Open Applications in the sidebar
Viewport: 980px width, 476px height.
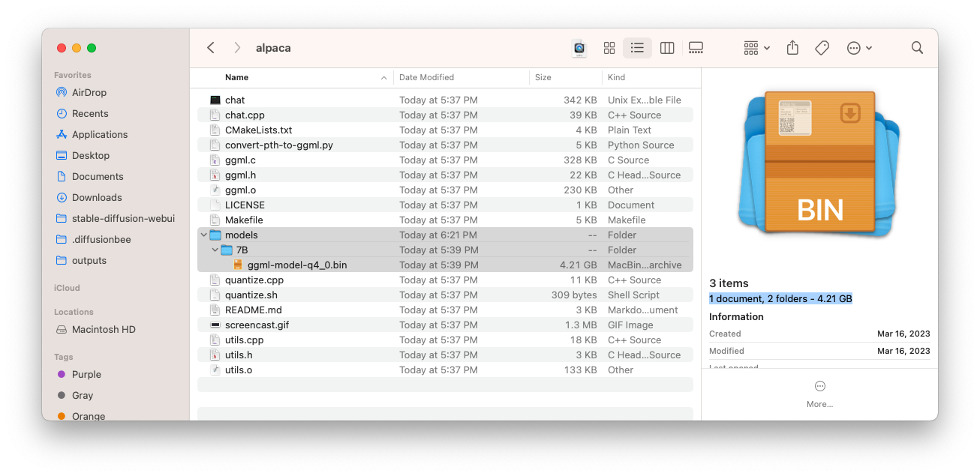click(100, 135)
